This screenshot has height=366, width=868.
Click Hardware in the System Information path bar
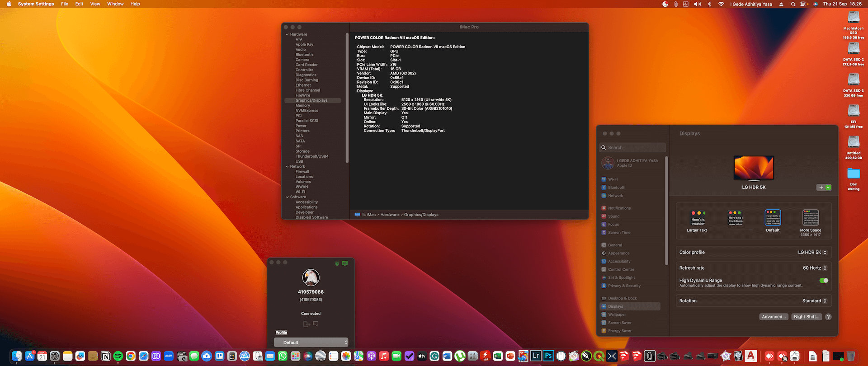click(389, 215)
